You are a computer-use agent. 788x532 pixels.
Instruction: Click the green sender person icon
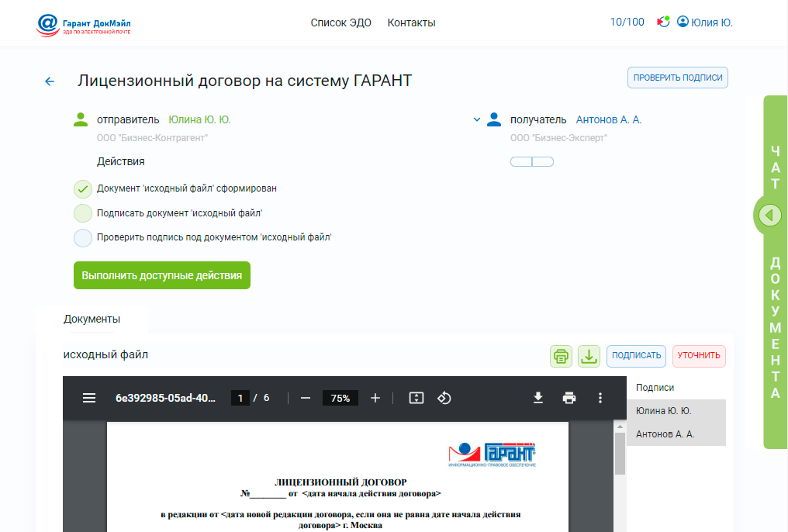click(x=81, y=119)
